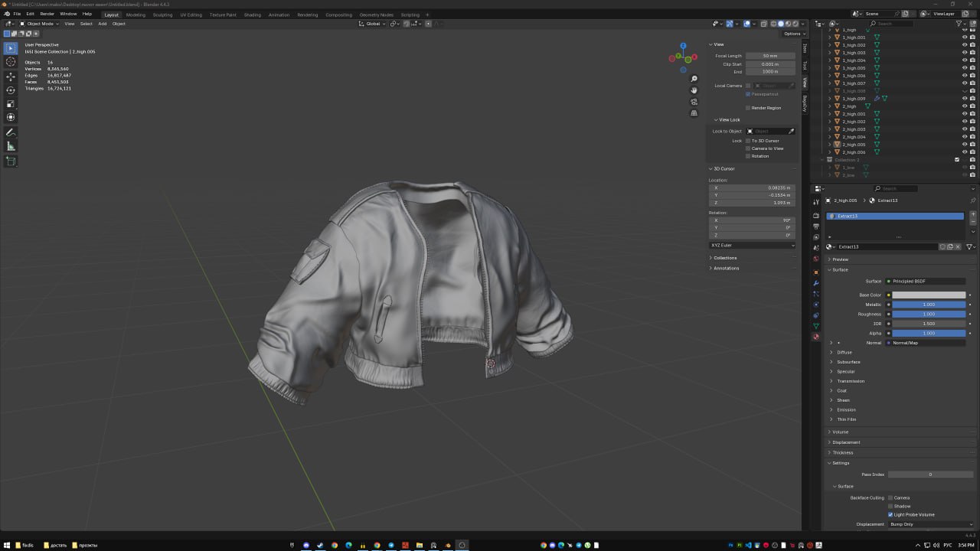980x551 pixels.
Task: Remove material slot with minus button
Action: 973,223
